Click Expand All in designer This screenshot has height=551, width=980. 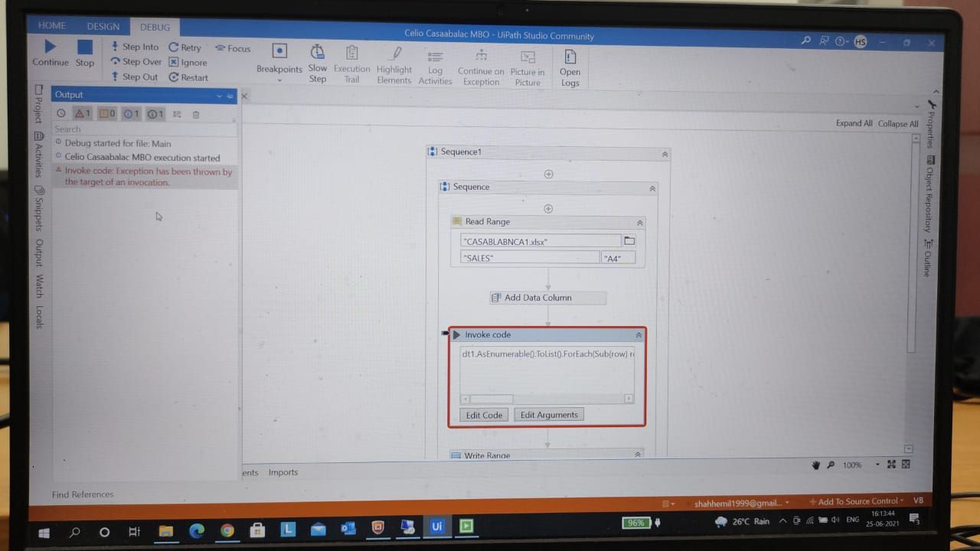coord(854,123)
